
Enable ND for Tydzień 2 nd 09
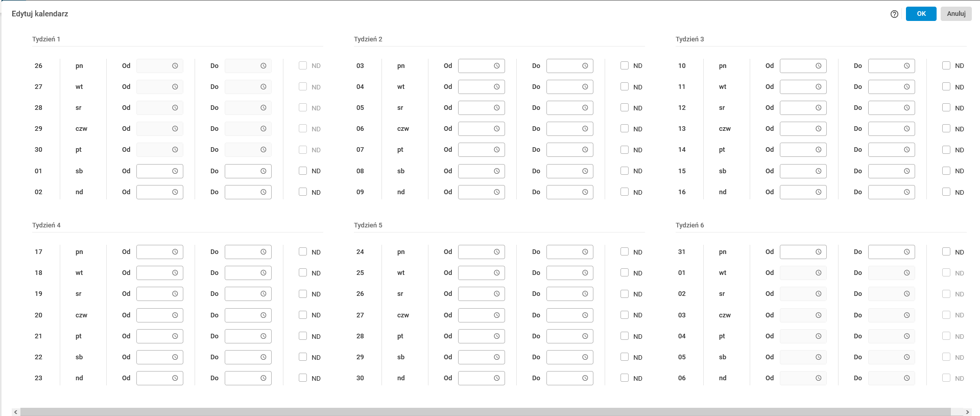click(x=625, y=192)
